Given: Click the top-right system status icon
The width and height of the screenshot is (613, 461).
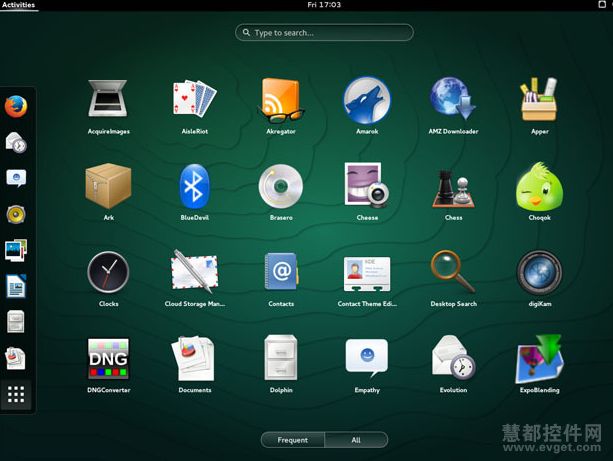Looking at the screenshot, I should pos(602,4).
